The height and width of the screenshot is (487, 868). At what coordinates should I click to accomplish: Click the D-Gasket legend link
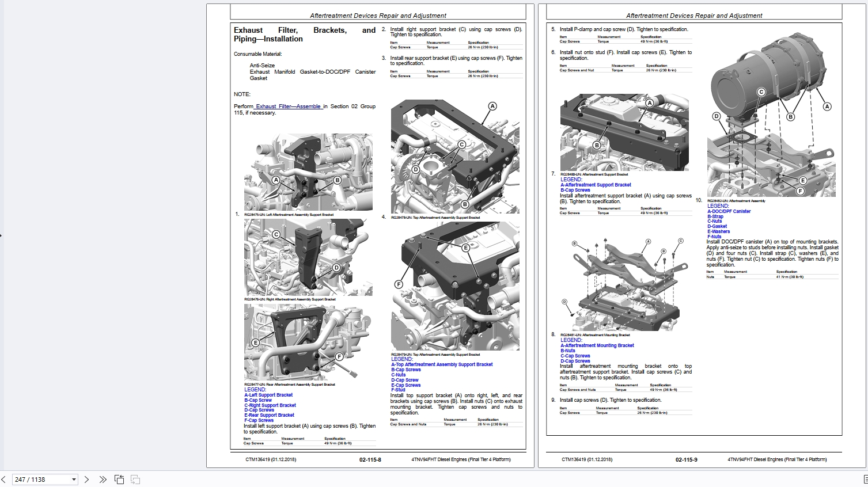coord(717,226)
